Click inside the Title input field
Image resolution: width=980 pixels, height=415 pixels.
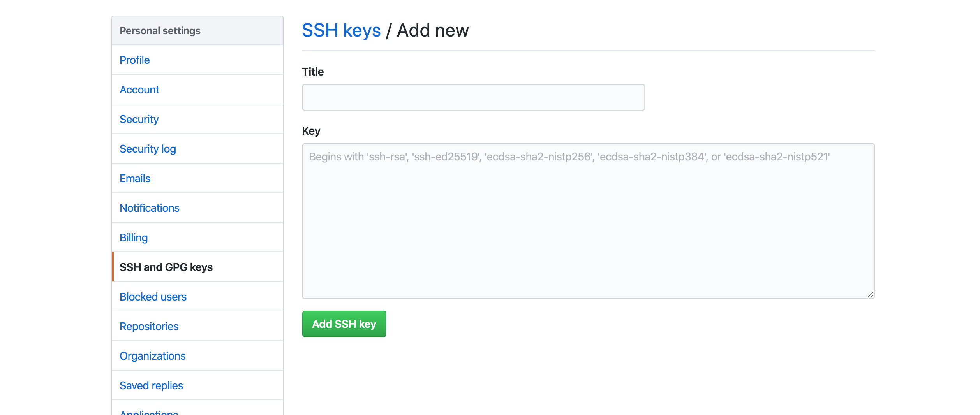click(x=473, y=97)
